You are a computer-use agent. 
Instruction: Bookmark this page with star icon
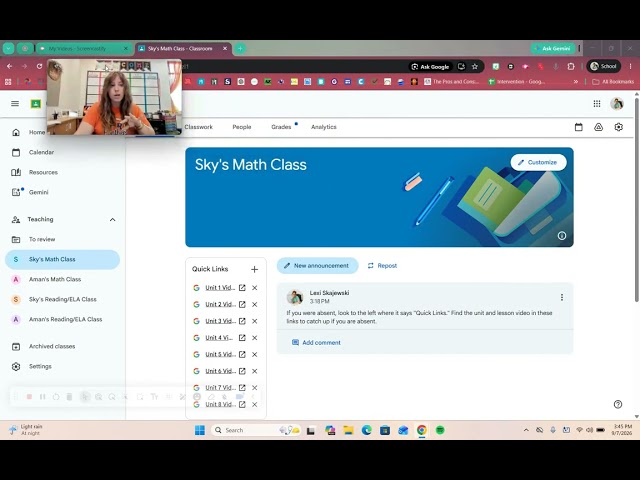474,67
